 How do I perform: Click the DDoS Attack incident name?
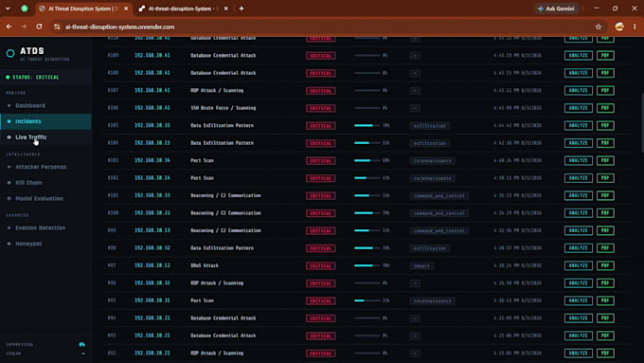(x=205, y=265)
